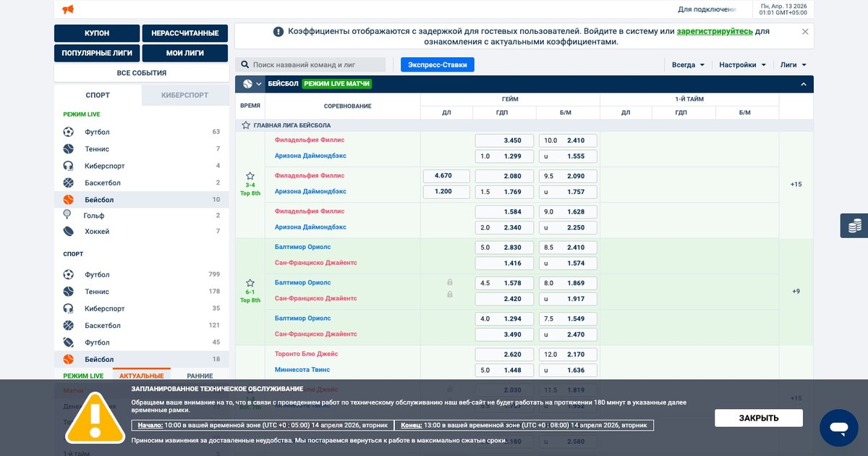Click the Golf icon
Viewport: 868px width, 456px height.
[68, 215]
